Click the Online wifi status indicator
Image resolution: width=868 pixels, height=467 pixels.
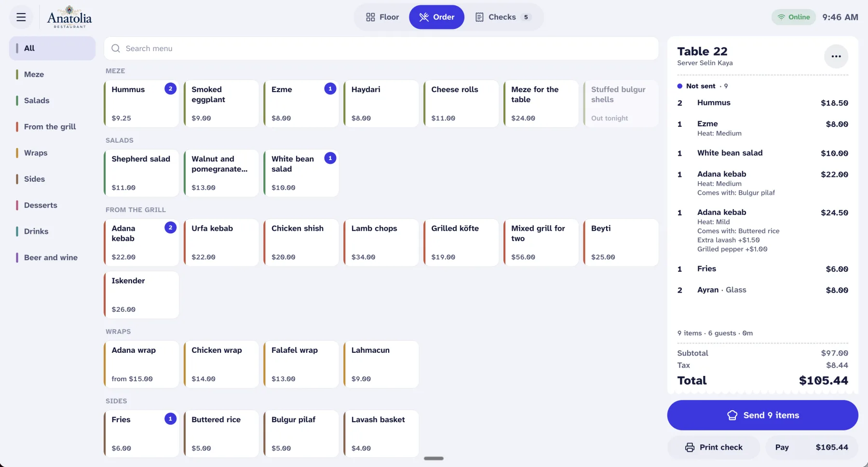coord(793,17)
